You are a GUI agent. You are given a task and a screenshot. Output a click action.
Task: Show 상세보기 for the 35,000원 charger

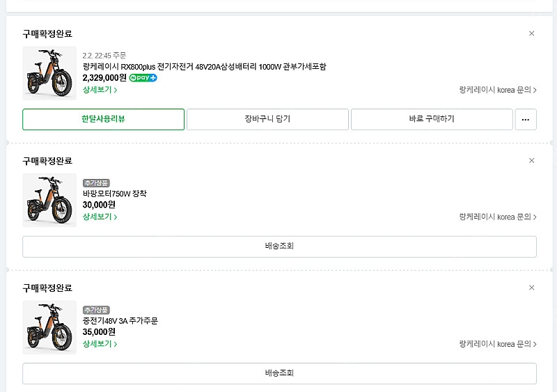pyautogui.click(x=100, y=344)
